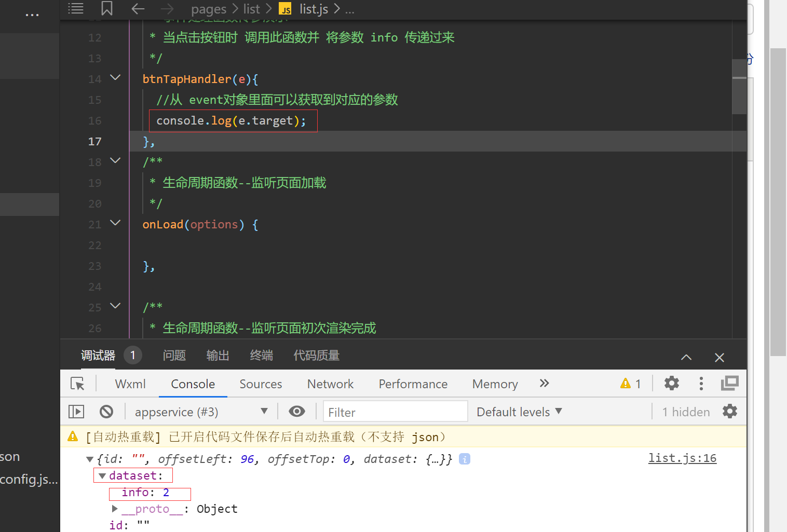Open the DevTools settings gear
787x532 pixels.
671,384
